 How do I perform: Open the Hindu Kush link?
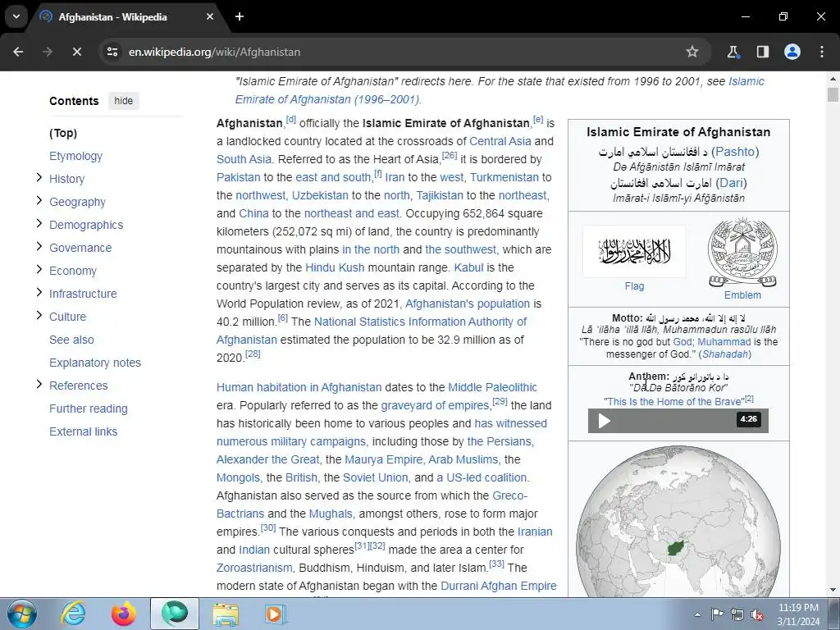335,267
